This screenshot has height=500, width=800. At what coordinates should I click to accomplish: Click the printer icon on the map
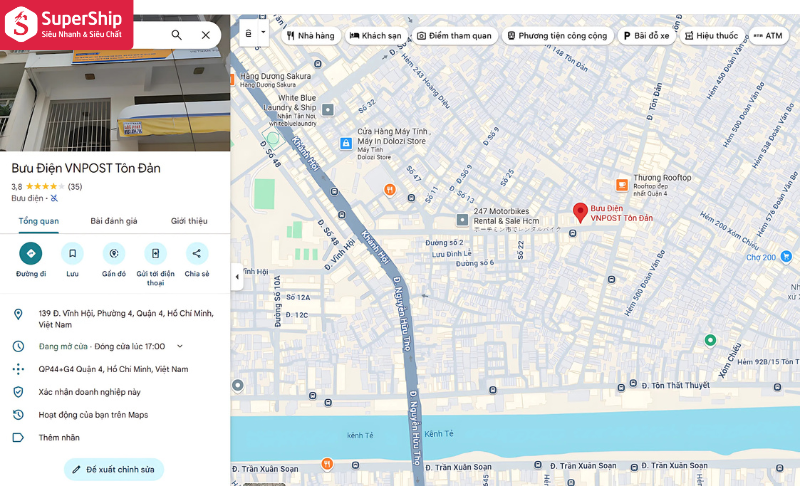point(248,34)
